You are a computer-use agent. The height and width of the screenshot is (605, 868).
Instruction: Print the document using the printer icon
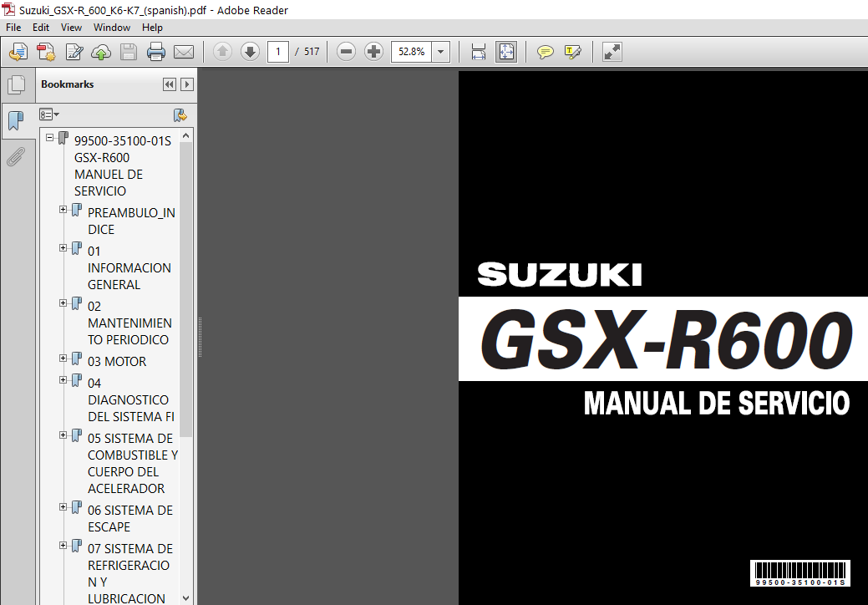[x=156, y=52]
